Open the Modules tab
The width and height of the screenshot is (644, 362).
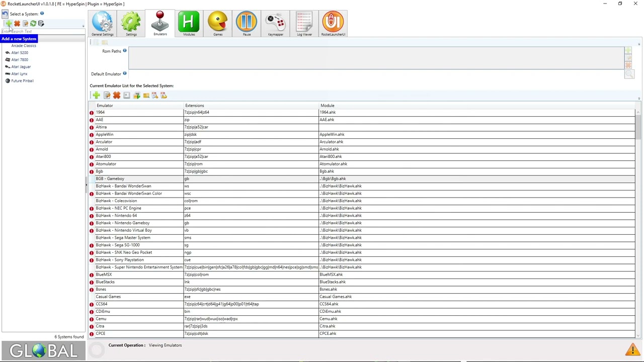click(x=189, y=24)
